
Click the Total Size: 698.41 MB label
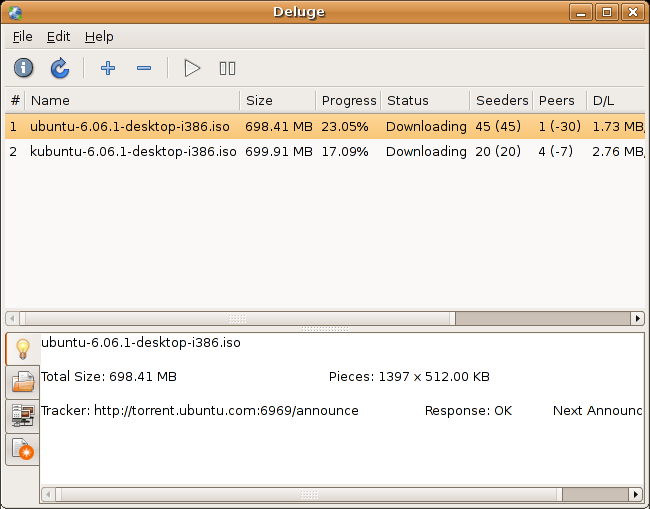[109, 377]
